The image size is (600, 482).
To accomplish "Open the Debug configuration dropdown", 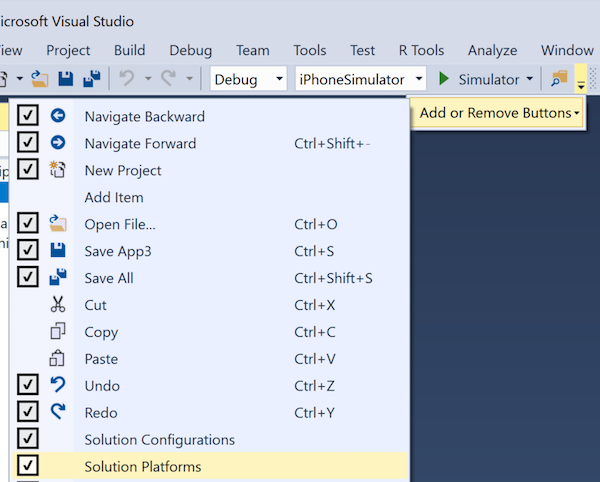I will pyautogui.click(x=248, y=79).
